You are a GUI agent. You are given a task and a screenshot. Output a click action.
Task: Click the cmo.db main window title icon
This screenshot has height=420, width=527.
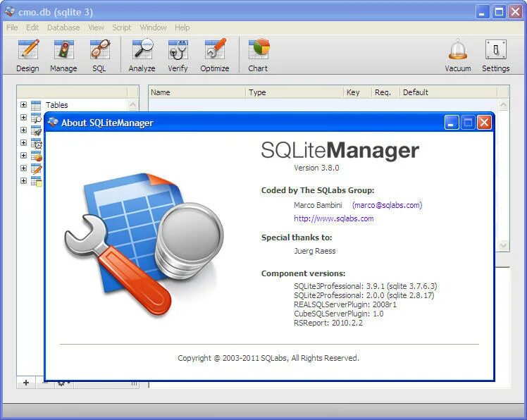point(10,12)
